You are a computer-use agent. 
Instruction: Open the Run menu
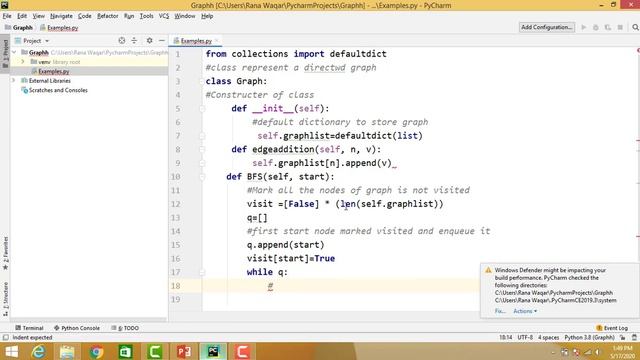[x=129, y=16]
